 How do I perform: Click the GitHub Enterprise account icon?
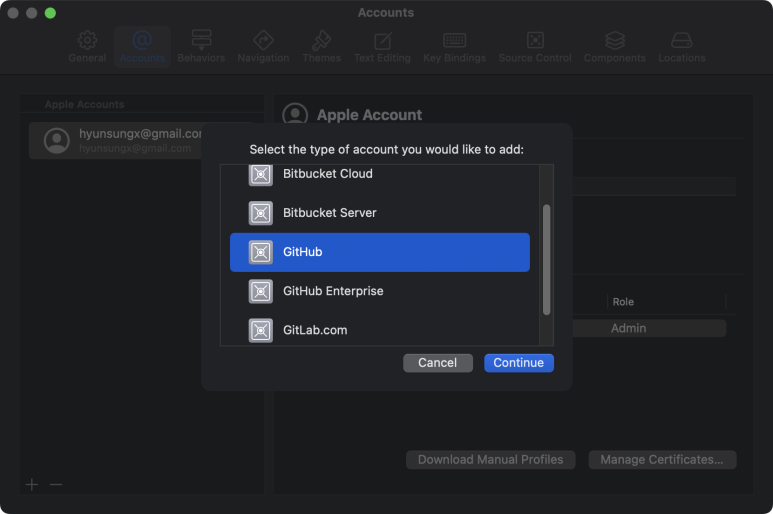260,291
